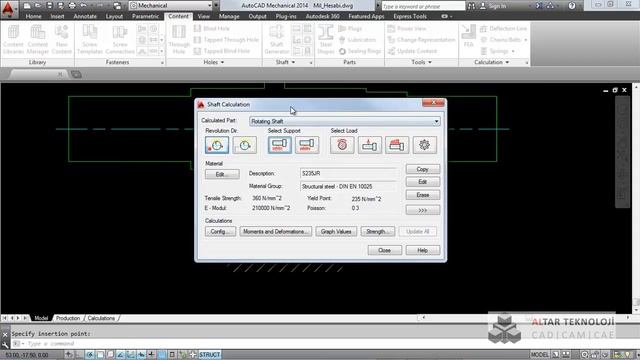Click print icon in quick access toolbar
This screenshot has height=360, width=640.
click(x=72, y=6)
